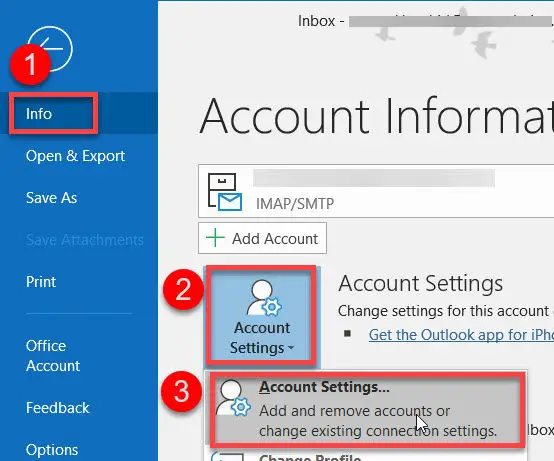Click the Account Settings person-gear icon
The width and height of the screenshot is (554, 461).
(x=263, y=297)
